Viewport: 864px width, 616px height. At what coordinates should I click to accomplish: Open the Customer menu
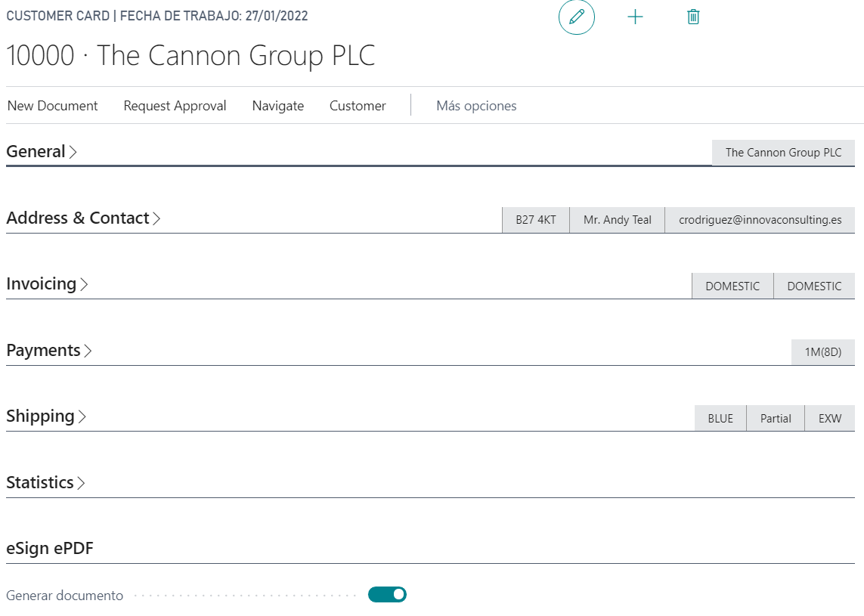coord(358,106)
